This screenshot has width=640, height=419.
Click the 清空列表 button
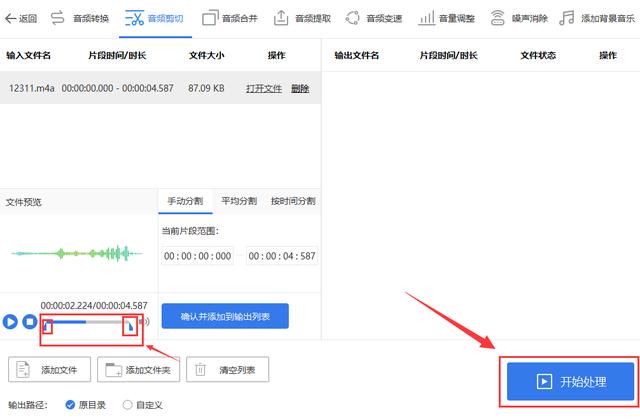point(227,370)
